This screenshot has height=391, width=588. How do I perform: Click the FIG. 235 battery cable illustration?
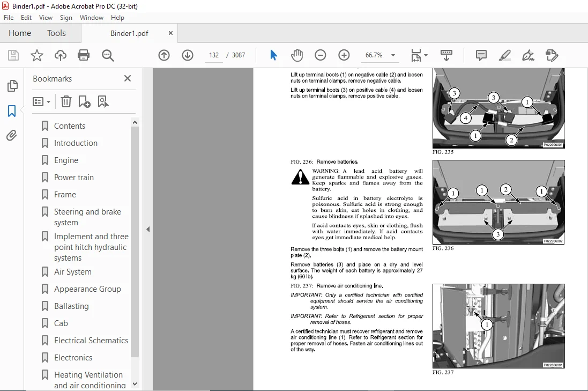[x=498, y=108]
